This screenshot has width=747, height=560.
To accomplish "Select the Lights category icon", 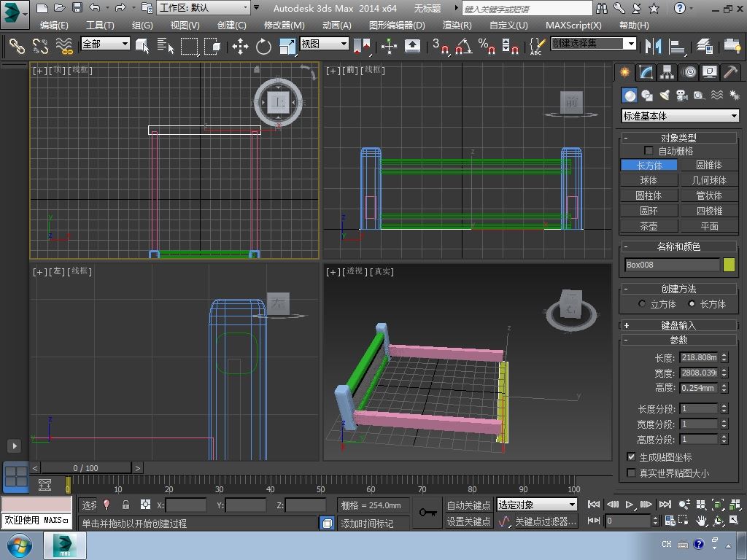I will [x=665, y=96].
